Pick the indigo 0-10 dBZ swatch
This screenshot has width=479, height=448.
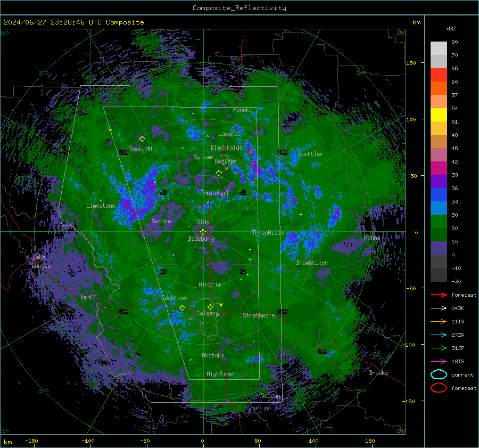click(x=439, y=248)
